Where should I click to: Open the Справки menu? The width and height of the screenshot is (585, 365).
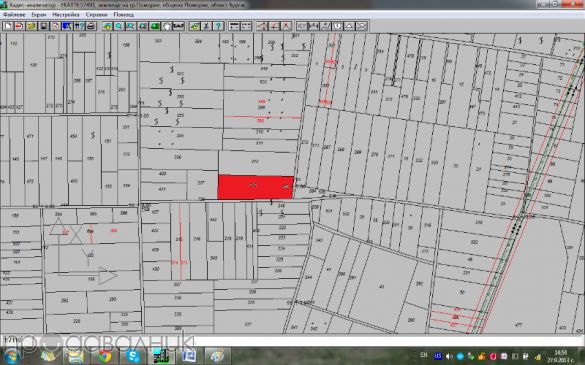point(96,15)
